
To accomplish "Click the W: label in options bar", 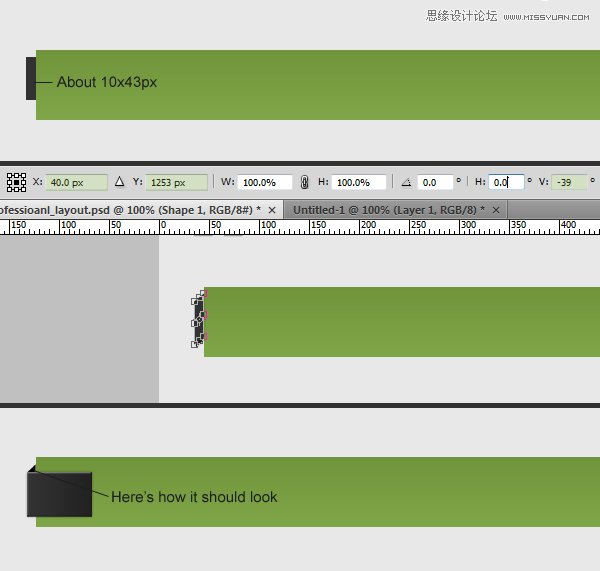I will [227, 181].
